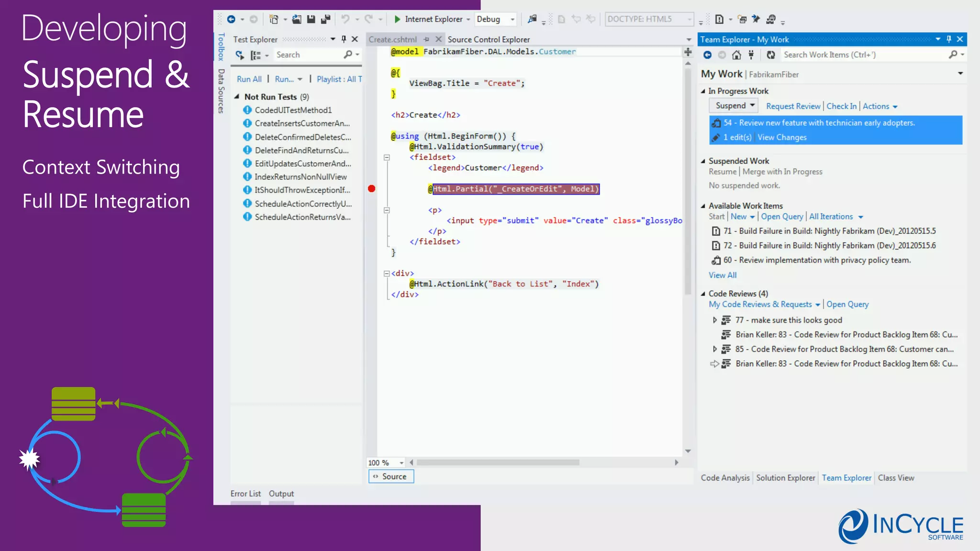Click the editor split handle icon
980x551 pixels.
[688, 52]
